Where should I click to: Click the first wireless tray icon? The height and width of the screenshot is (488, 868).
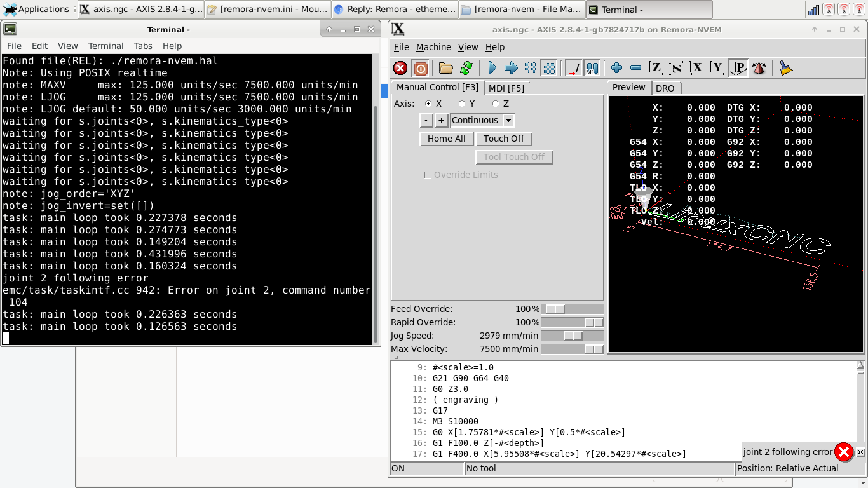829,10
